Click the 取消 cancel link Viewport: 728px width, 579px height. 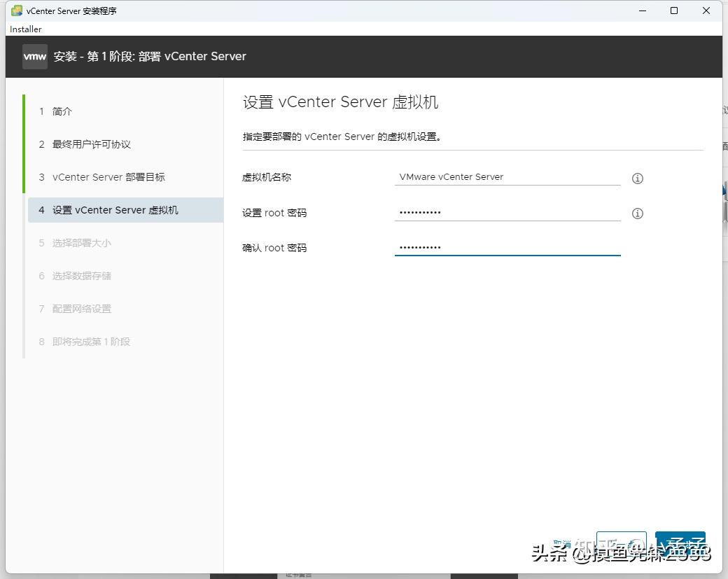pyautogui.click(x=562, y=543)
